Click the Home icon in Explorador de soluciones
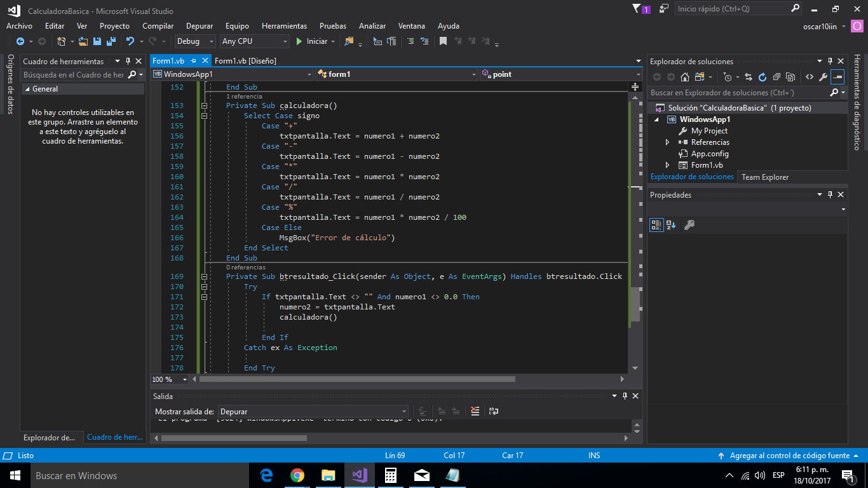This screenshot has width=868, height=488. click(684, 77)
